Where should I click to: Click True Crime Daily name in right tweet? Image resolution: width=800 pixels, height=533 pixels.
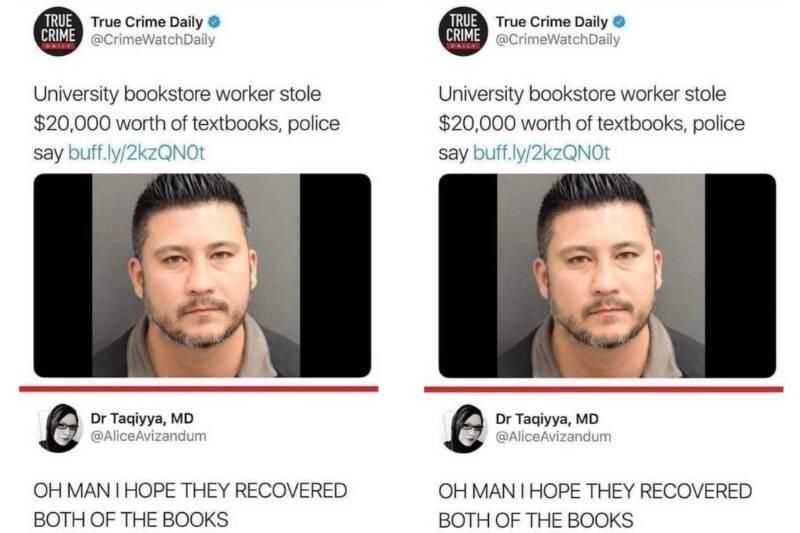click(x=552, y=22)
